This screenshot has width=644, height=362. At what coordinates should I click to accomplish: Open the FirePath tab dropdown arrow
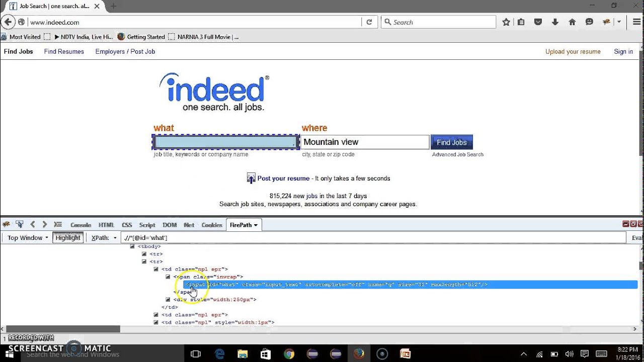pos(256,225)
